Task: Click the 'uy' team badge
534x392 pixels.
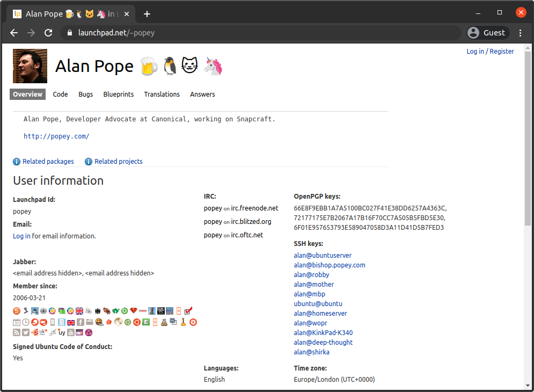Action: [62, 332]
